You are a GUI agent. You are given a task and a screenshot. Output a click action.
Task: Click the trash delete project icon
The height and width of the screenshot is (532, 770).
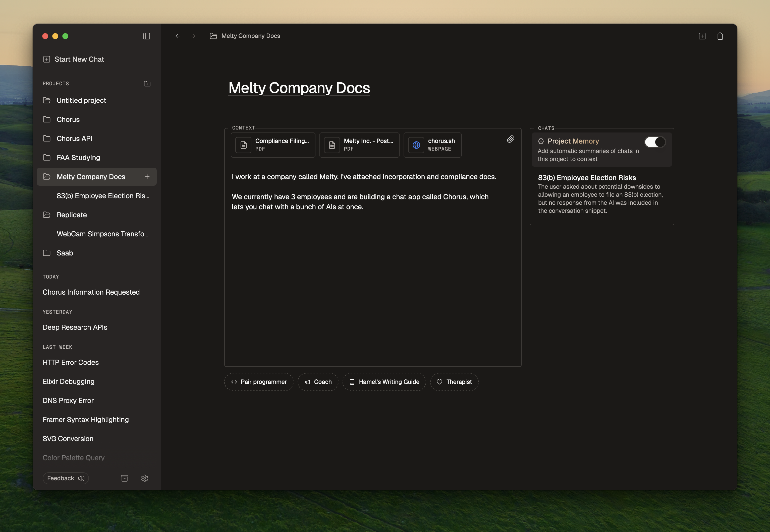[x=720, y=36]
